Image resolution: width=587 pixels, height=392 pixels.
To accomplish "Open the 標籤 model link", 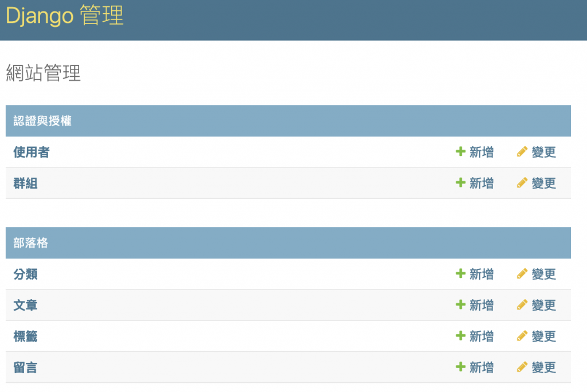I will click(25, 336).
